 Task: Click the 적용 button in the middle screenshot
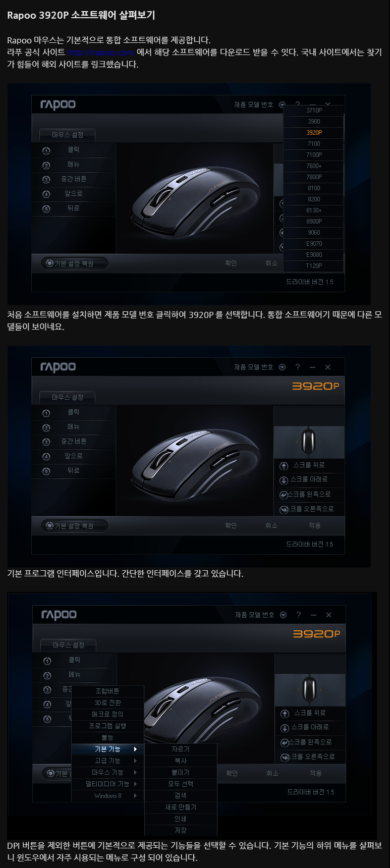pos(314,525)
